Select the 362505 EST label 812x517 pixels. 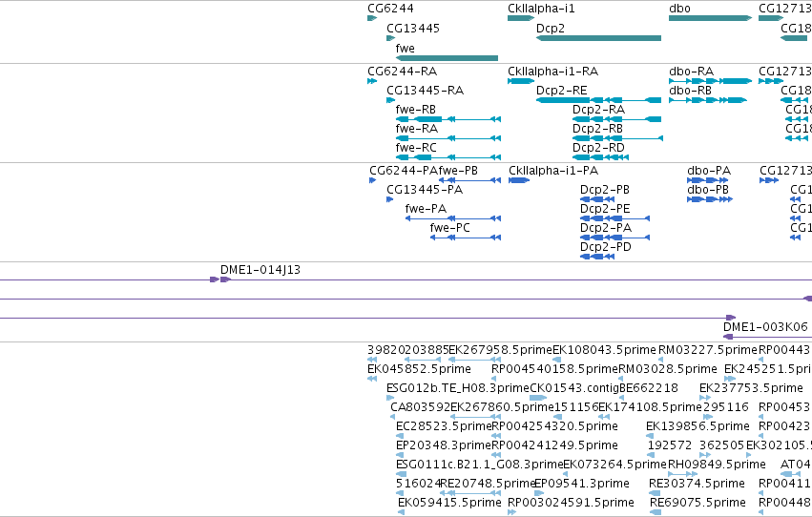[x=721, y=445]
